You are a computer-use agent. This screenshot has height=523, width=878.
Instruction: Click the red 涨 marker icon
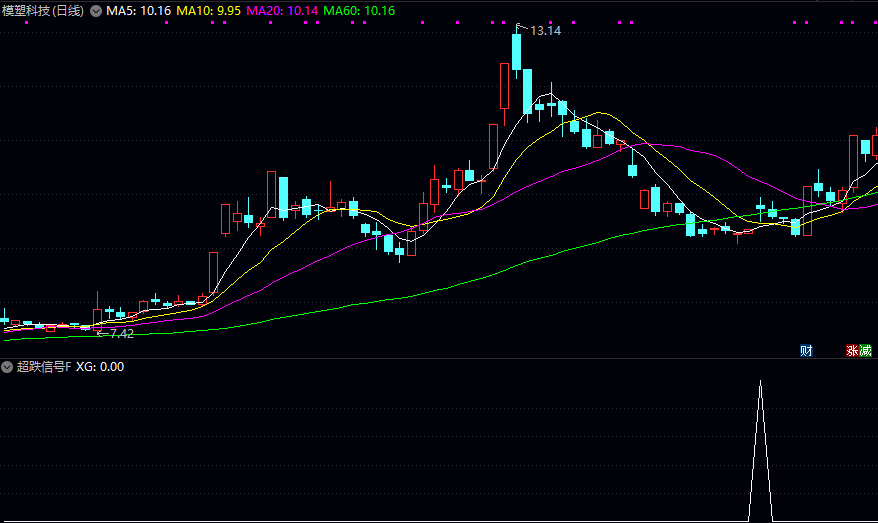click(x=852, y=351)
